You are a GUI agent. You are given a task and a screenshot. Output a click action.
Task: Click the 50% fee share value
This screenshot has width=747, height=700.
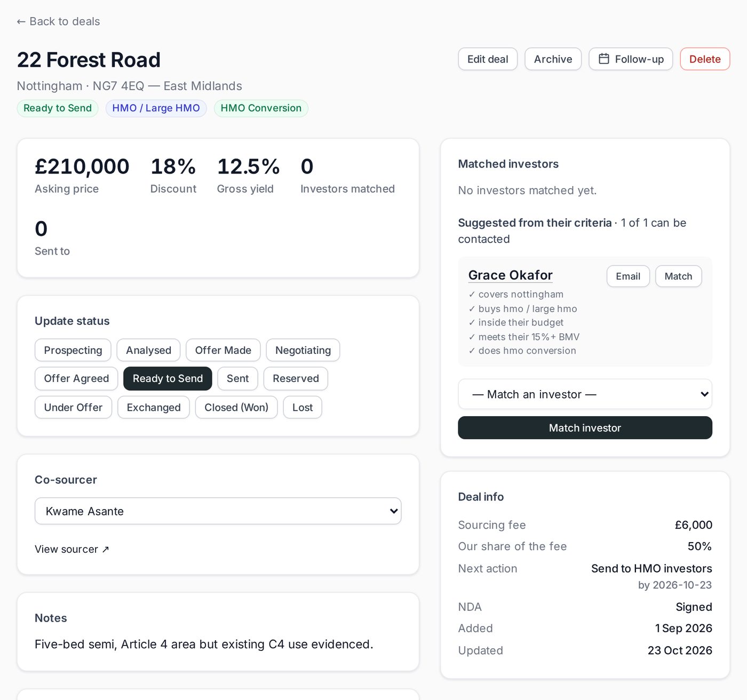click(x=700, y=546)
